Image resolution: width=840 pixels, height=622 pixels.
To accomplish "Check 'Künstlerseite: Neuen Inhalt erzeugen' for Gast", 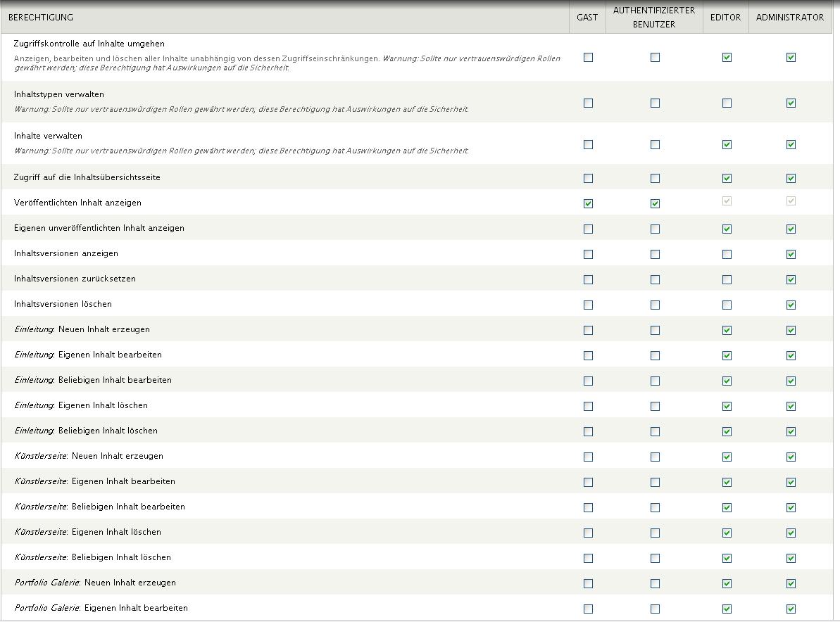I will click(x=588, y=457).
